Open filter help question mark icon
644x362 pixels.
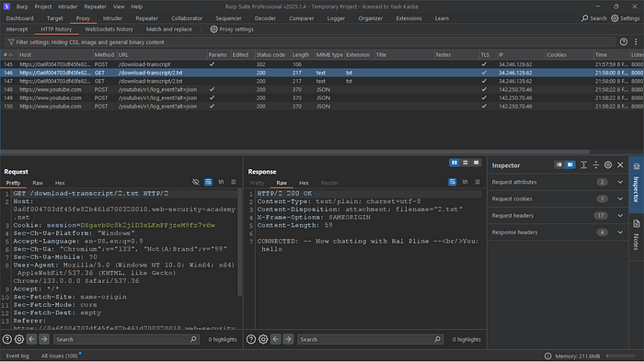point(624,42)
